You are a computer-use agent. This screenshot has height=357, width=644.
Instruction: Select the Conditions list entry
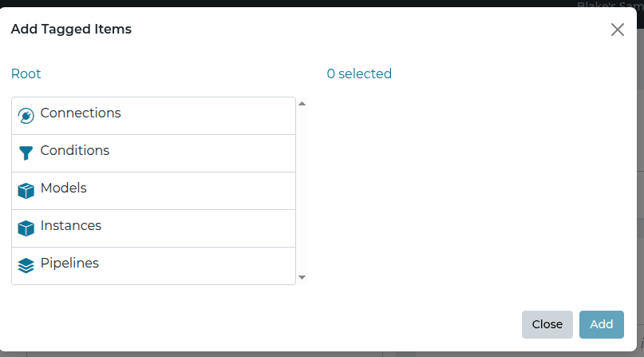[x=75, y=151]
